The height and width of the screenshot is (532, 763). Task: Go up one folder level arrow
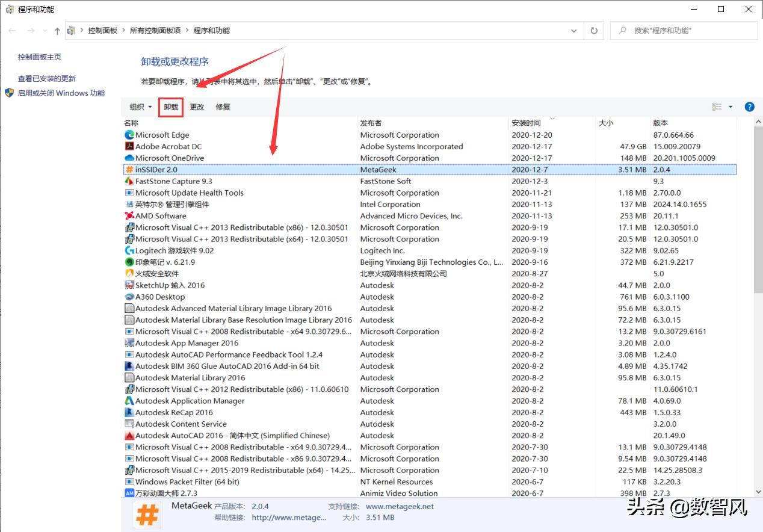pos(57,31)
